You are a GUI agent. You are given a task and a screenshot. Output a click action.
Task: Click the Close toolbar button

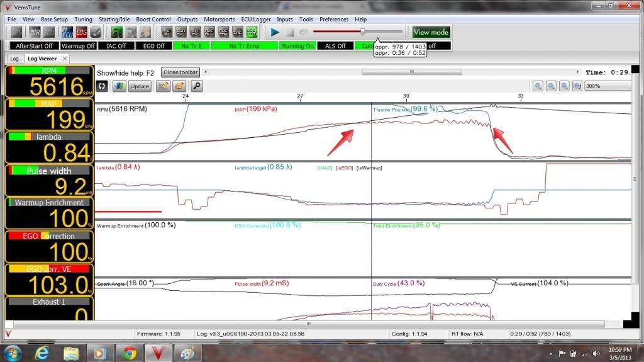point(180,72)
